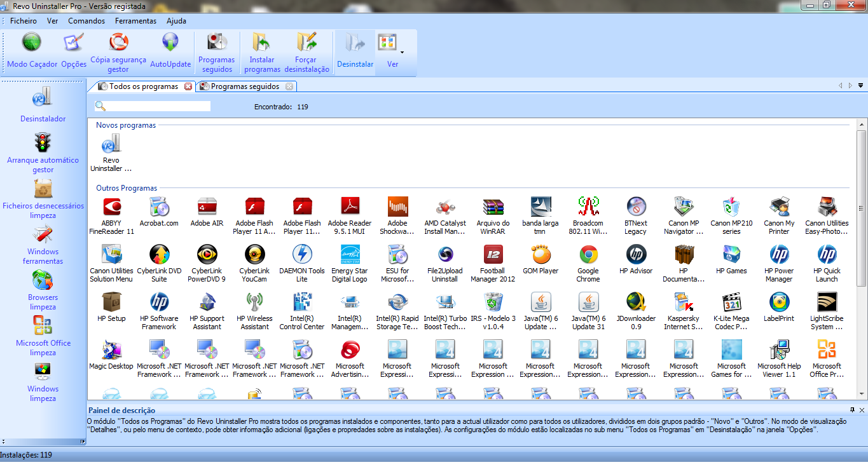Click the Desinstalar toolbar button
868x462 pixels.
coord(355,51)
